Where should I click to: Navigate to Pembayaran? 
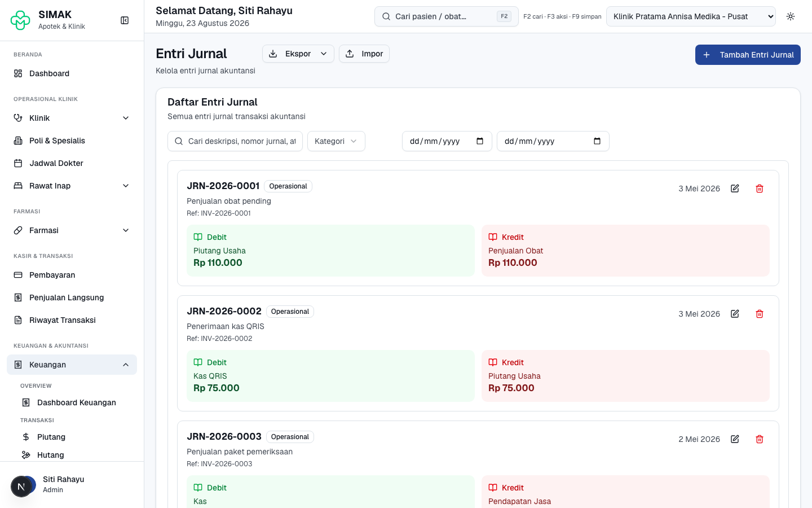click(72, 275)
